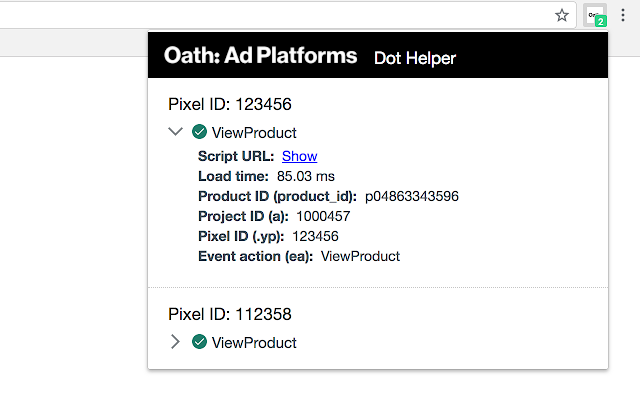Click the Dot Helper title text

414,58
